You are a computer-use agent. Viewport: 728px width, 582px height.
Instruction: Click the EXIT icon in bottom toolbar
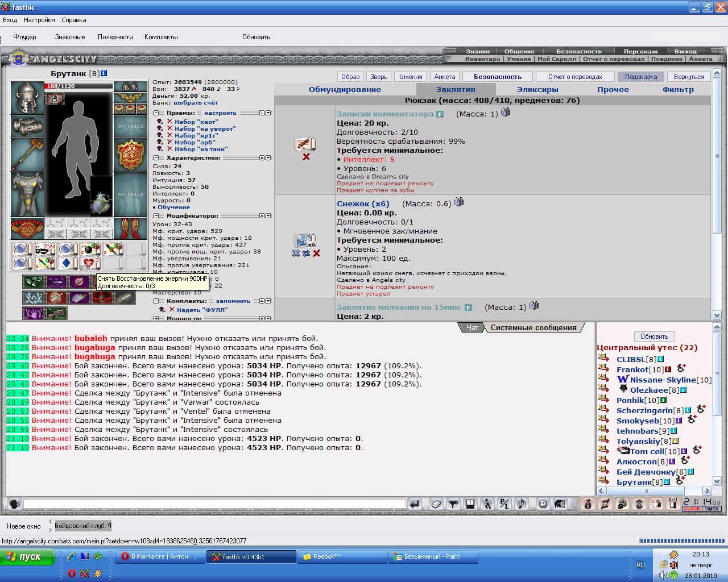point(673,504)
